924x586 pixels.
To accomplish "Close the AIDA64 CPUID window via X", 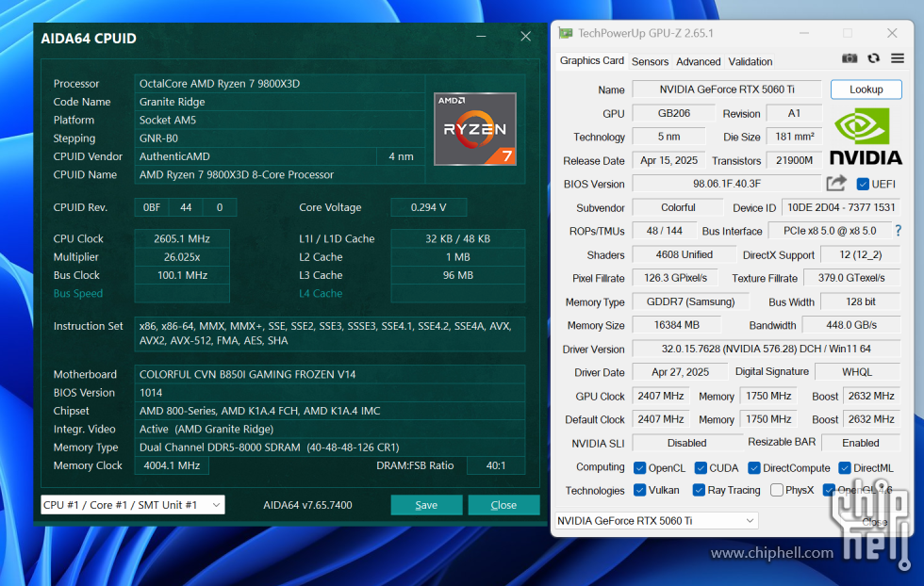I will point(526,37).
